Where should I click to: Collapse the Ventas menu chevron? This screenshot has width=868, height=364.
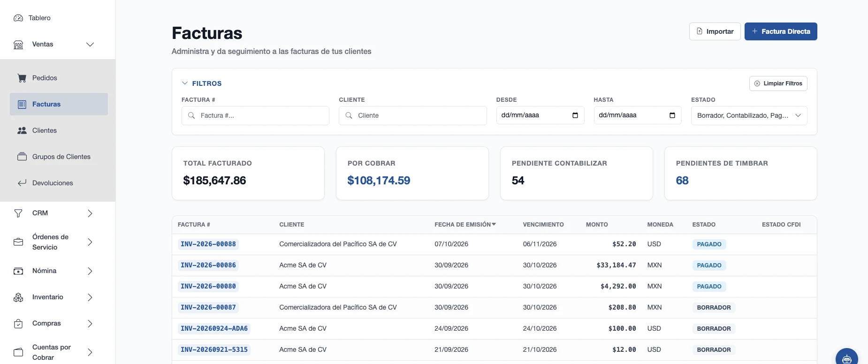click(x=90, y=45)
